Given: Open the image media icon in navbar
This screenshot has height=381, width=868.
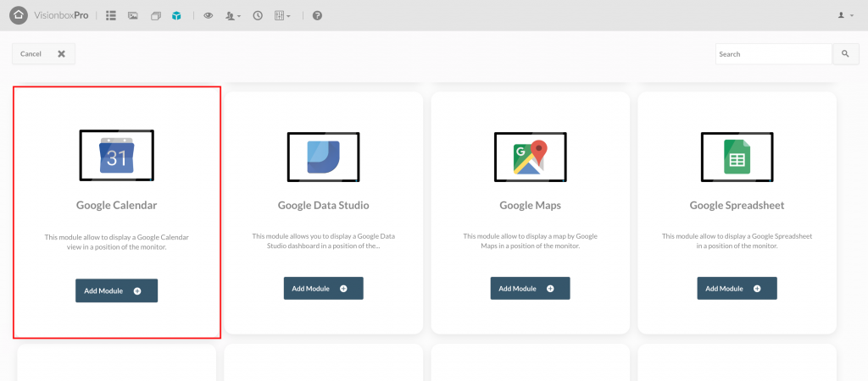Looking at the screenshot, I should tap(133, 15).
